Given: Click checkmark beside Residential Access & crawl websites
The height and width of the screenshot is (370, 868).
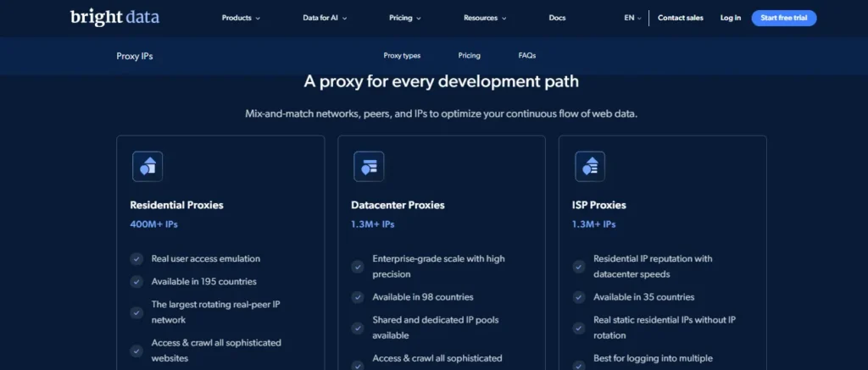Looking at the screenshot, I should 136,351.
